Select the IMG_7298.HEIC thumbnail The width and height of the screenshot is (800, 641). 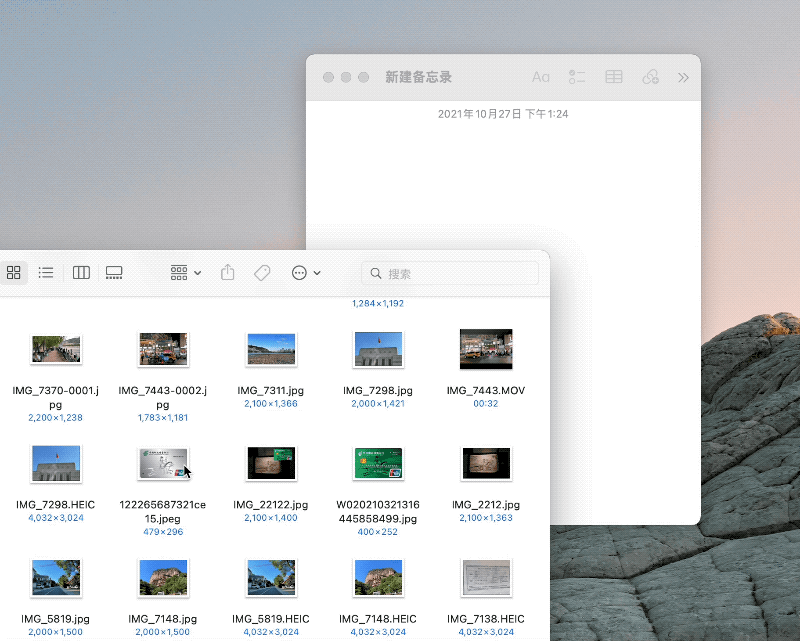[x=56, y=463]
